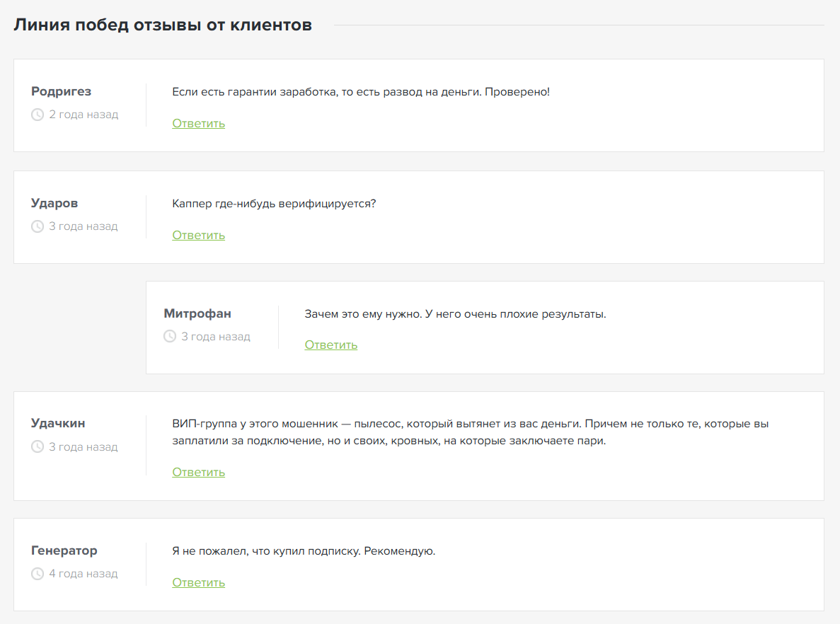Click clock icon in Удачкин's review
The height and width of the screenshot is (624, 840).
38,447
